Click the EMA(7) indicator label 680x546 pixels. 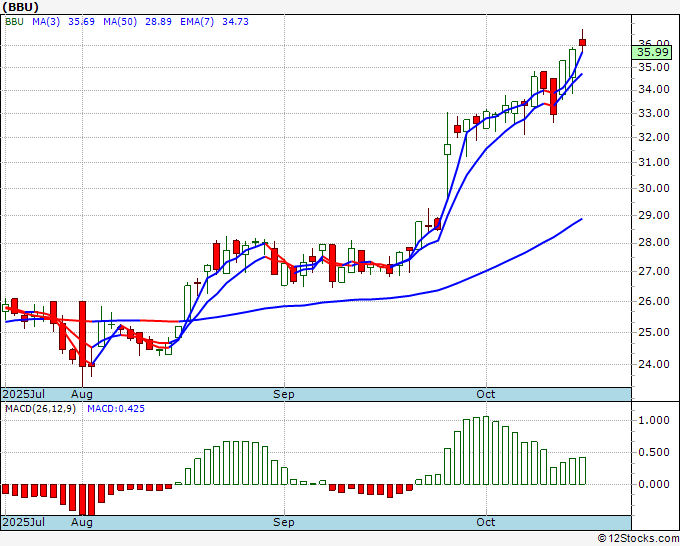point(197,22)
